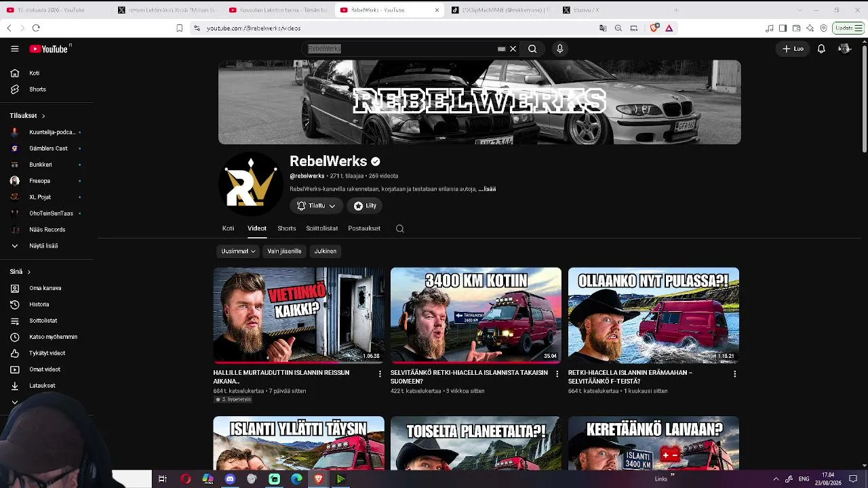The width and height of the screenshot is (868, 488).
Task: Open the VIETIINKÖ KAIKKI video thumbnail
Action: point(298,315)
